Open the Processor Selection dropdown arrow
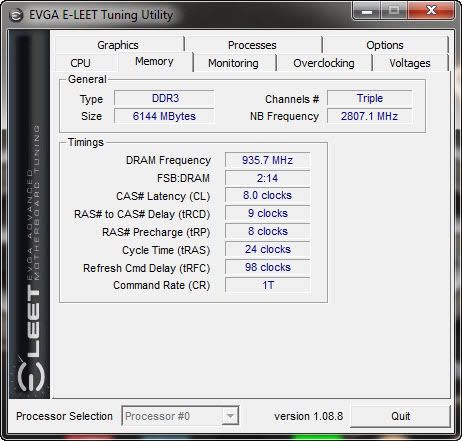The image size is (462, 441). tap(230, 416)
